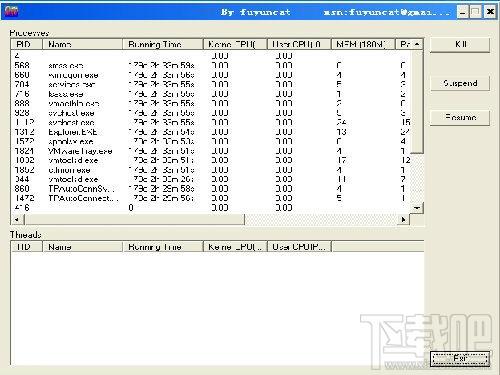Minimize the window

[463, 12]
